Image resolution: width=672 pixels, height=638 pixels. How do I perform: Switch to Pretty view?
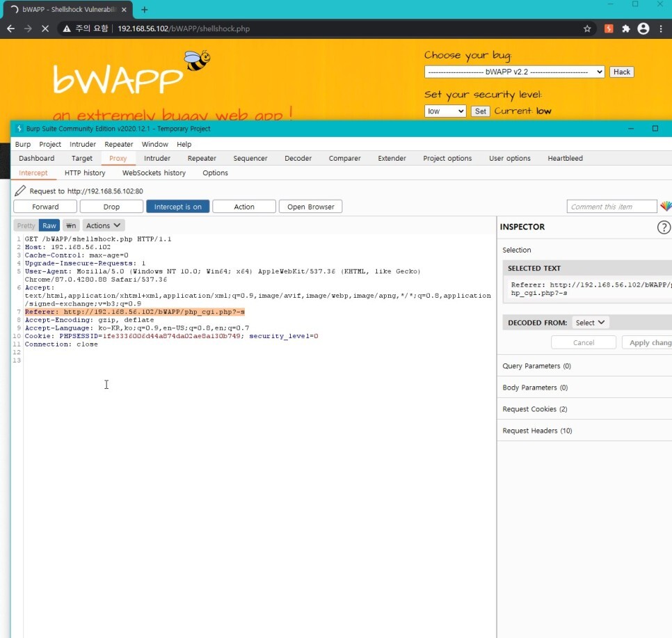coord(26,225)
